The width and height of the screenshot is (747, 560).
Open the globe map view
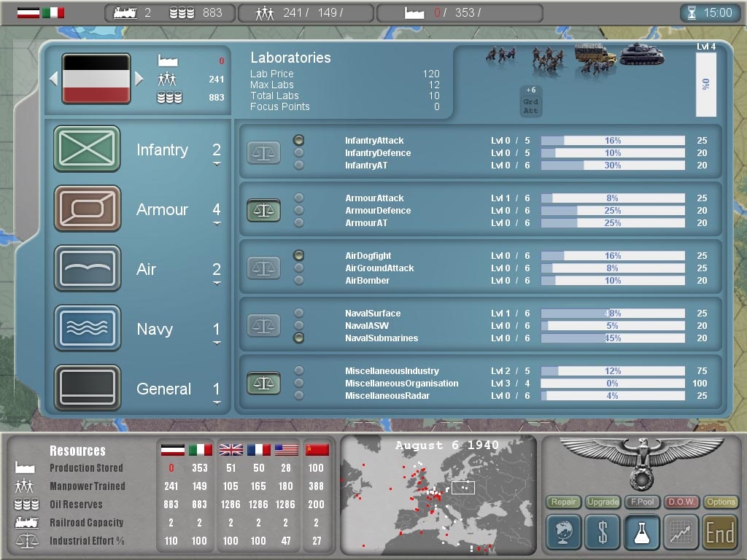pyautogui.click(x=562, y=532)
